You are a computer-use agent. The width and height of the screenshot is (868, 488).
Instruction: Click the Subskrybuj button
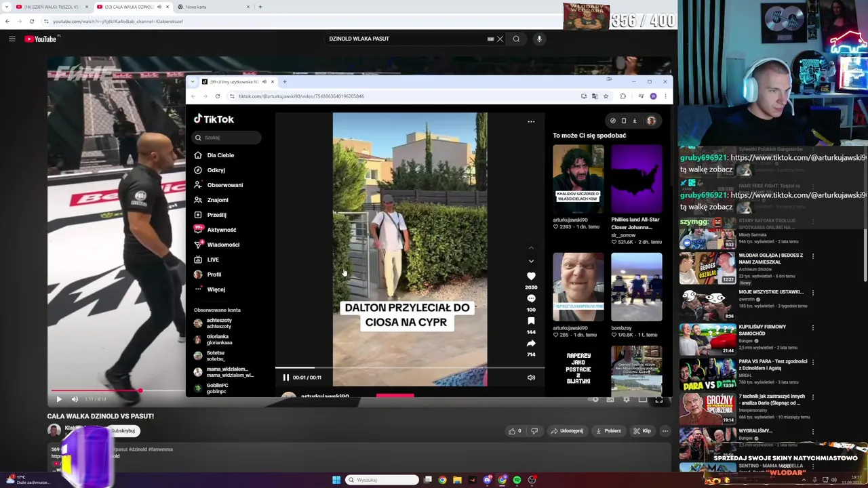coord(123,431)
